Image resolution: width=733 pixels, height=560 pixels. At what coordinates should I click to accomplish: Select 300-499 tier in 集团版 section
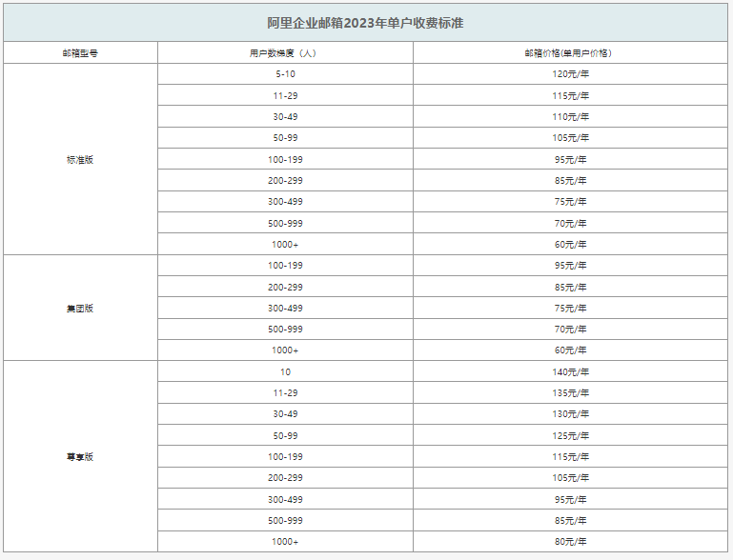point(285,309)
